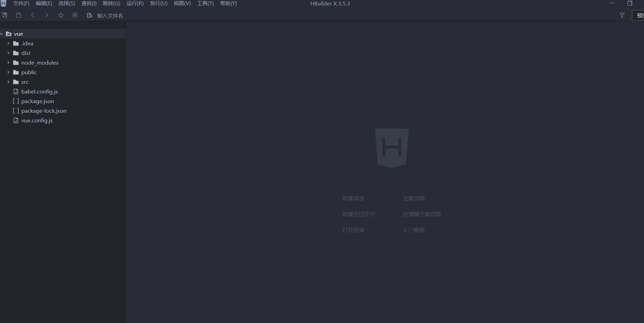Open the 选择(S) menu

67,3
